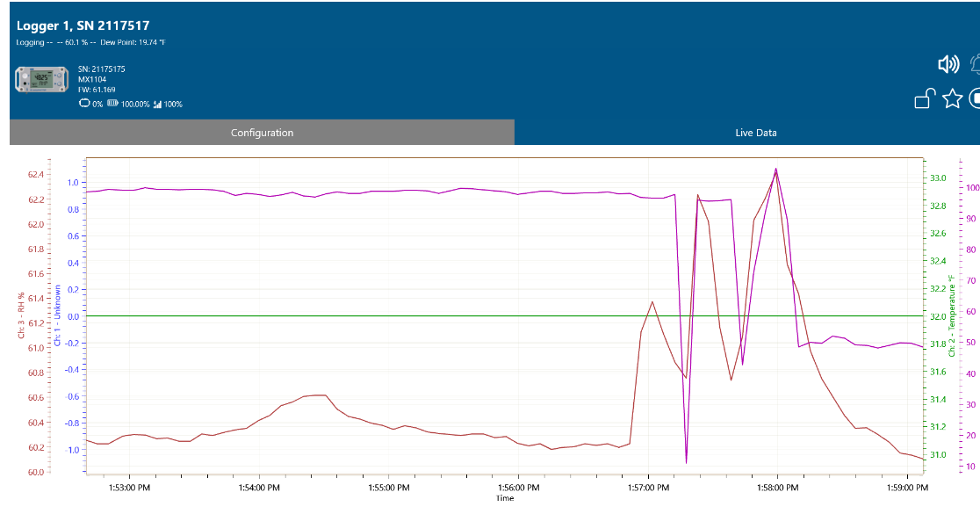Toggle the open padlock lock icon
The height and width of the screenshot is (514, 980).
point(923,99)
